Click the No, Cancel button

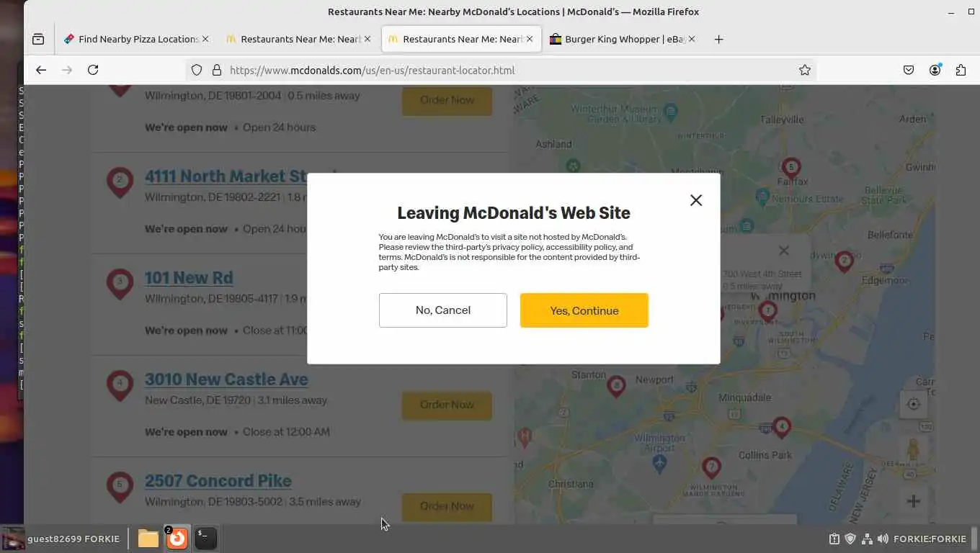(442, 310)
